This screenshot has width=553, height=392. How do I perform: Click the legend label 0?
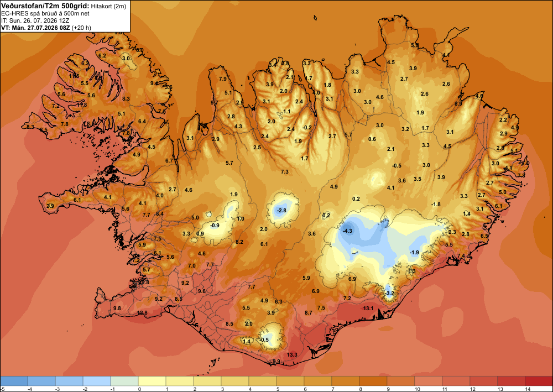(x=139, y=389)
